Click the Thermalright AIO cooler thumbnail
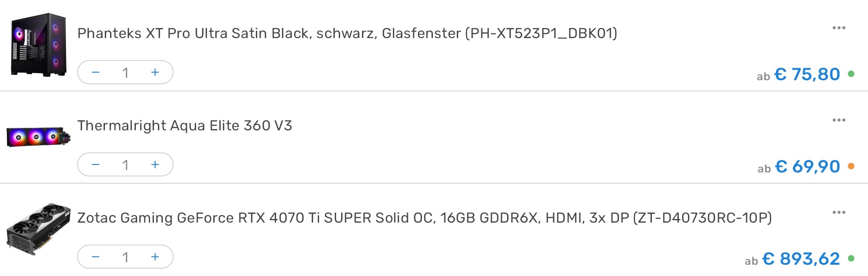 (39, 137)
